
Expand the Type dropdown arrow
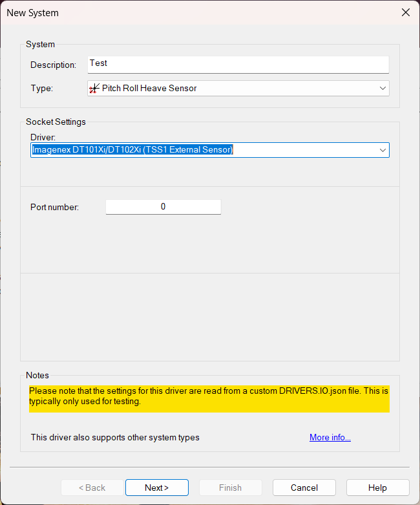click(x=383, y=88)
